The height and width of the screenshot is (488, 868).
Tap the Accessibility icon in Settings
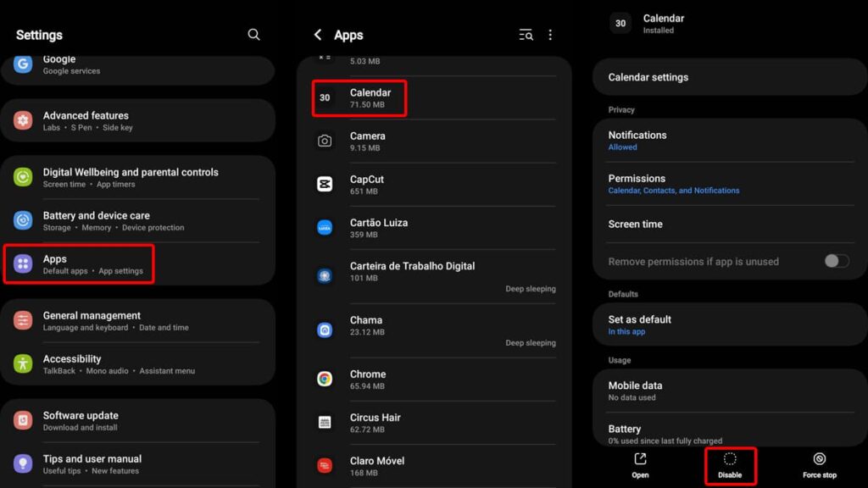[x=23, y=364]
